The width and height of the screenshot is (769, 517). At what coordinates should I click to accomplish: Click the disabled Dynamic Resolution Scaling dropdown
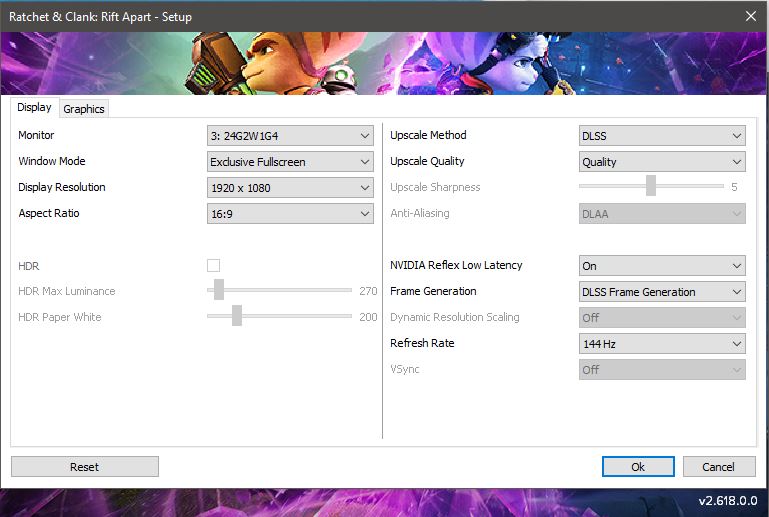tap(662, 317)
